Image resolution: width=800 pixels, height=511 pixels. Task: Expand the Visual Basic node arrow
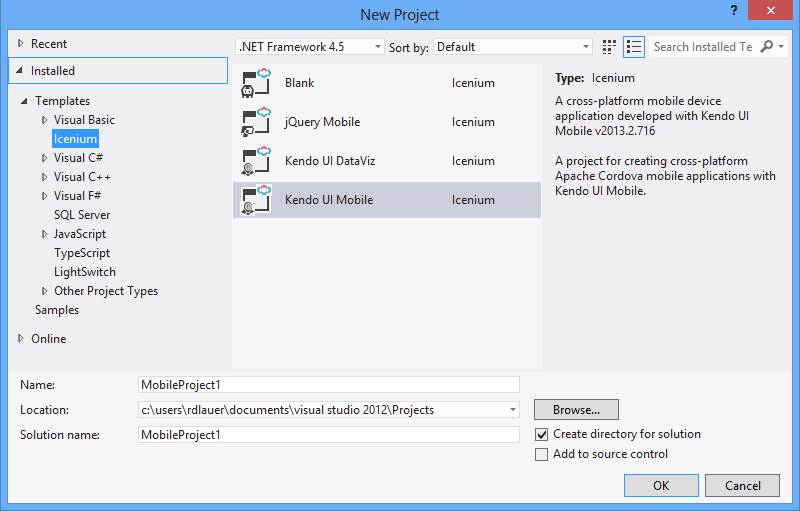tap(44, 120)
